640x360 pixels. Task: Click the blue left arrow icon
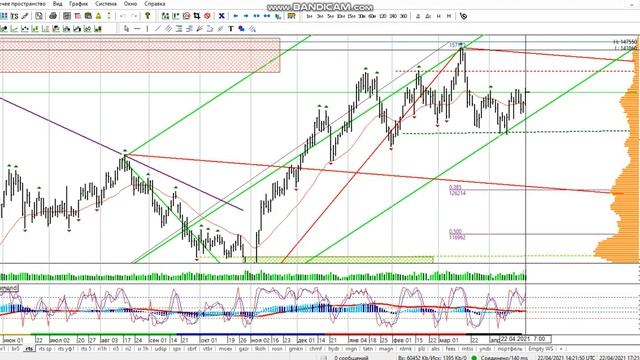[x=236, y=16]
